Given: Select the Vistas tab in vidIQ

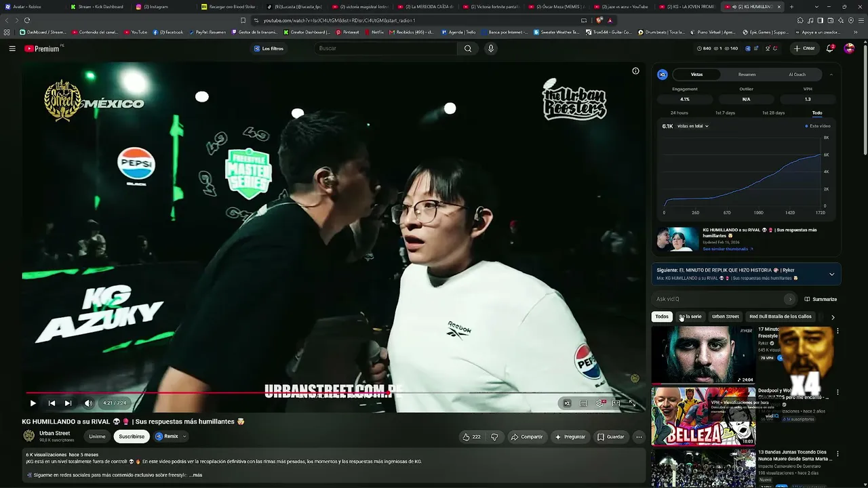Looking at the screenshot, I should (x=696, y=75).
